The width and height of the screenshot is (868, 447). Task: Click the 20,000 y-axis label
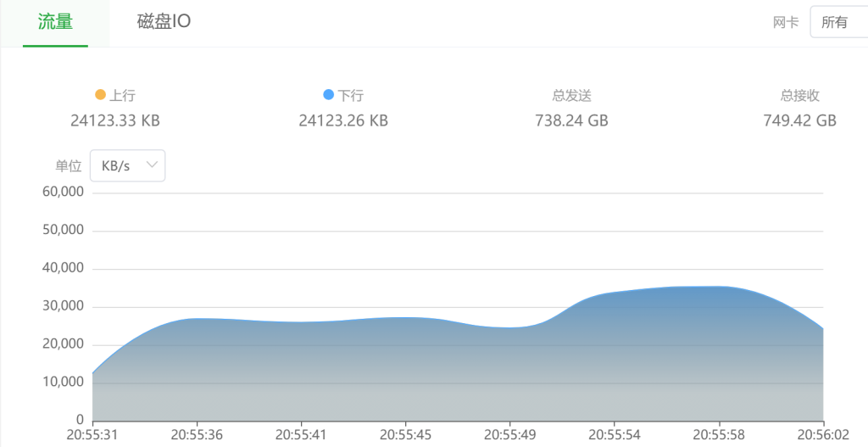coord(63,344)
